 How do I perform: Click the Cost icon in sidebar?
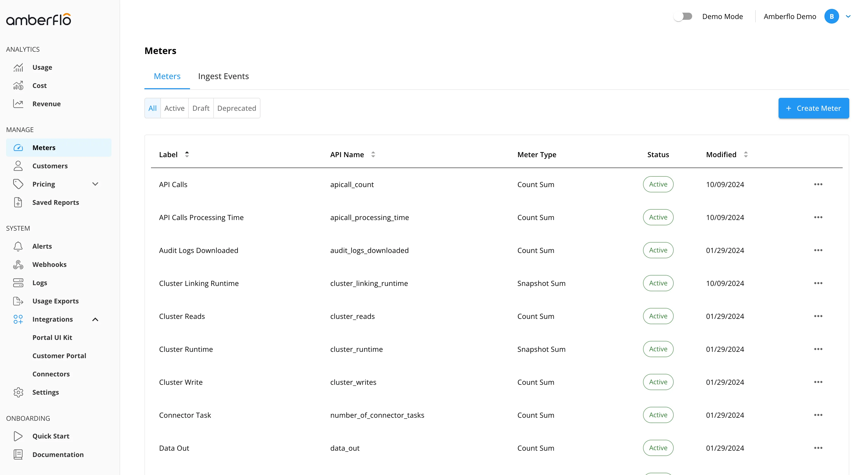point(18,86)
